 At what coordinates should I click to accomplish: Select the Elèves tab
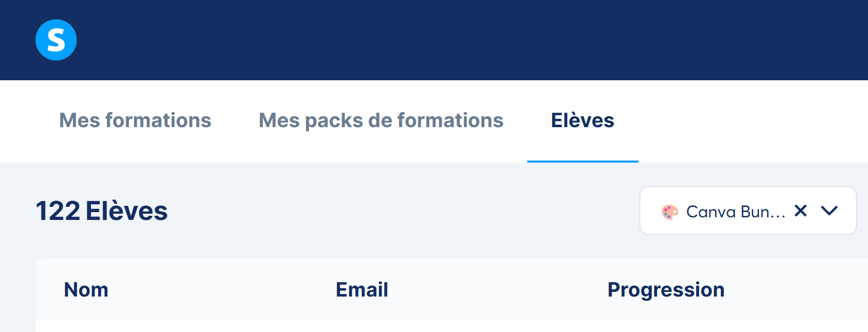pyautogui.click(x=582, y=120)
